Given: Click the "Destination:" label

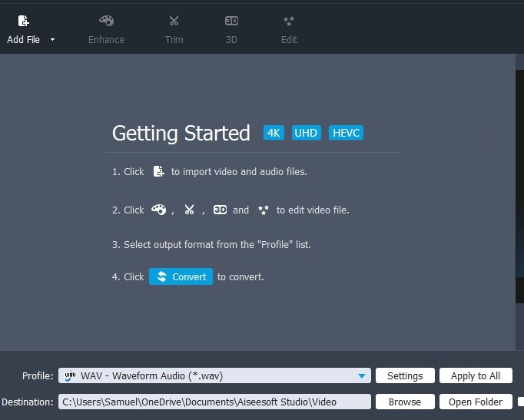Looking at the screenshot, I should (28, 402).
